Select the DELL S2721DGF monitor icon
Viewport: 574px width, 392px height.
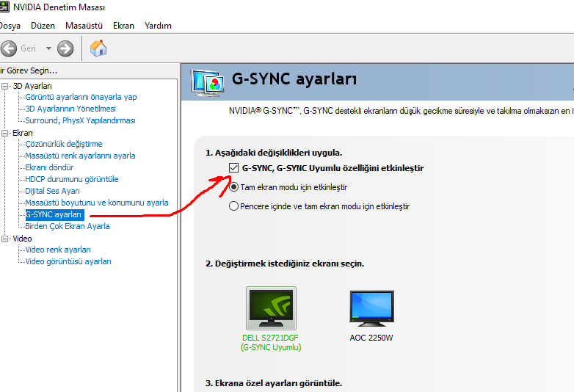click(271, 308)
